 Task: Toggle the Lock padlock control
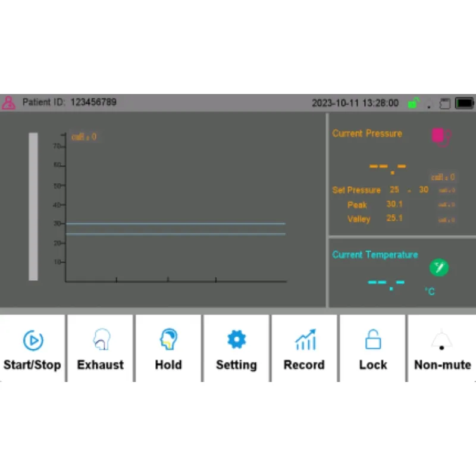[372, 339]
